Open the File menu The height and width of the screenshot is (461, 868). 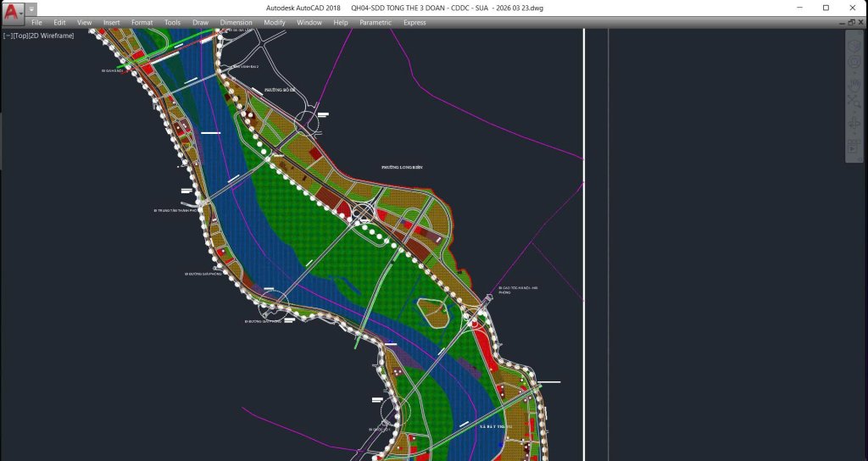(x=36, y=23)
